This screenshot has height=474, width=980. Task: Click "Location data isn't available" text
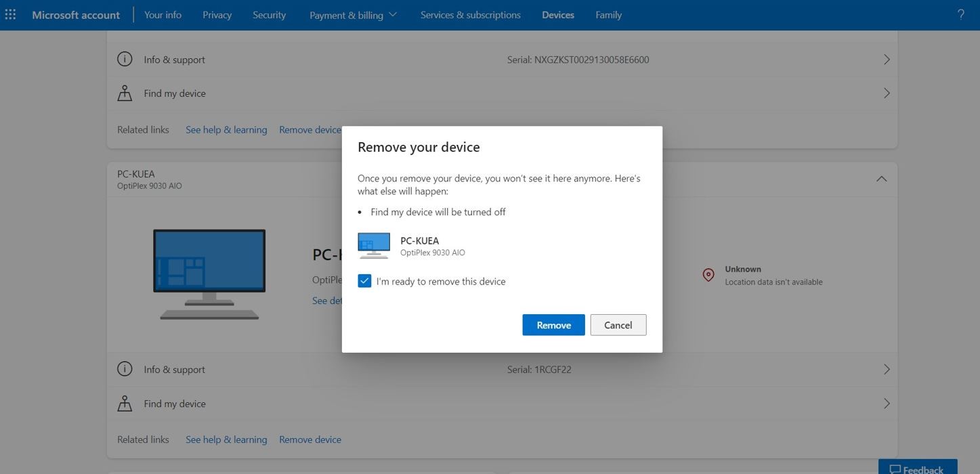773,282
